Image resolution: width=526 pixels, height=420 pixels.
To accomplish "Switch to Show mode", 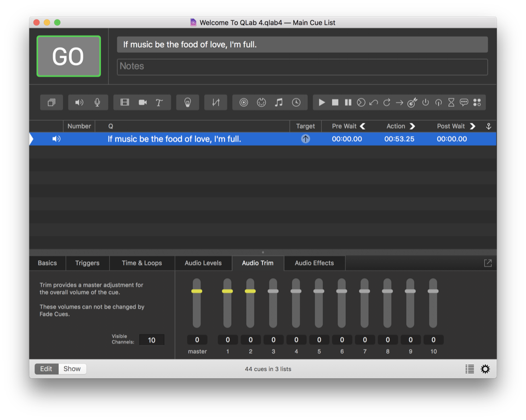I will [72, 369].
